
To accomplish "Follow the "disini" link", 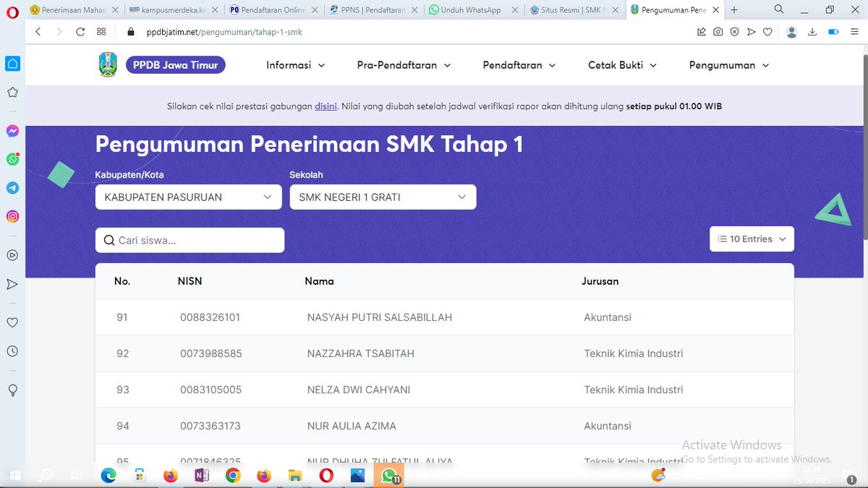I will point(325,106).
